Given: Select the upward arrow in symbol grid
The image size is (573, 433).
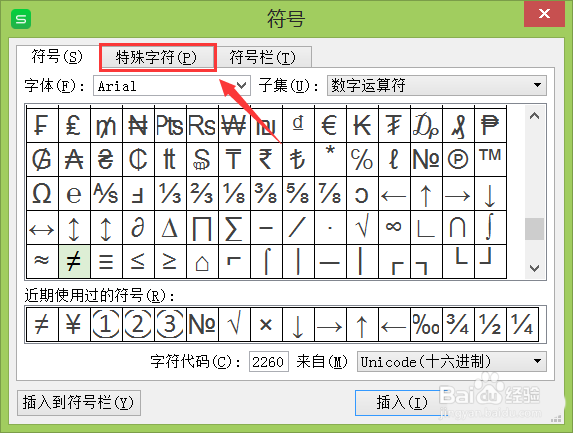Looking at the screenshot, I should [x=426, y=194].
